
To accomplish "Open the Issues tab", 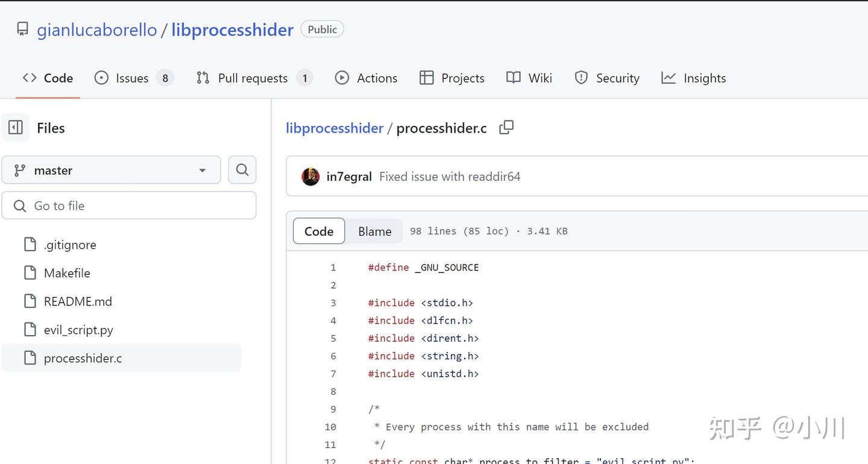I will (134, 78).
